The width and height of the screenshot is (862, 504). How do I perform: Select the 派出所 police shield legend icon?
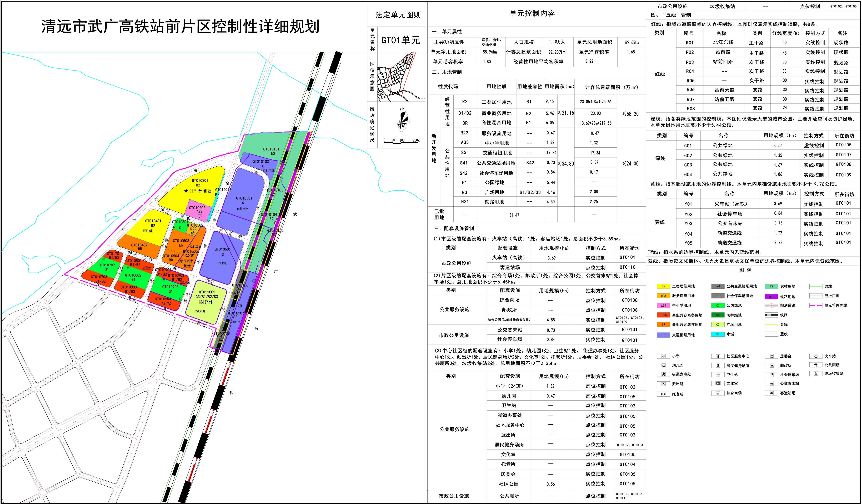click(x=663, y=384)
